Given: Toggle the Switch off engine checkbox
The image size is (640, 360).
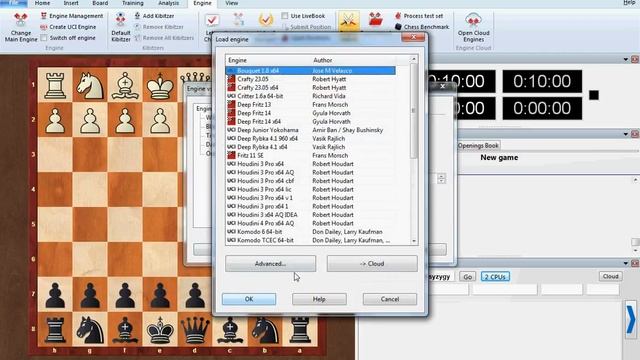Looking at the screenshot, I should [x=44, y=38].
